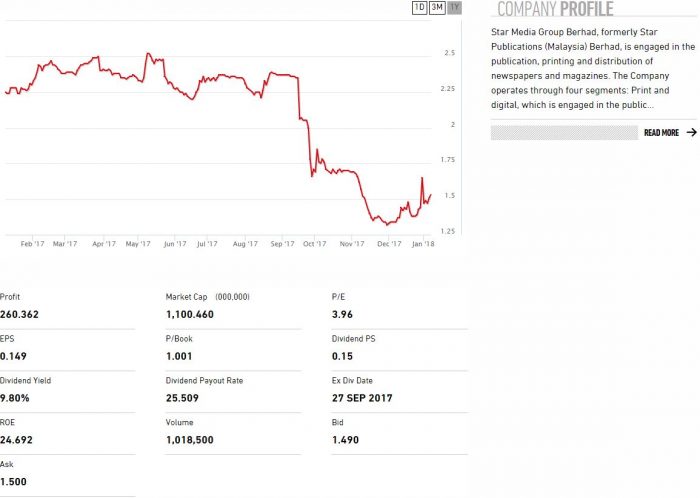Click the Feb '17 axis label
The image size is (700, 498).
32,243
